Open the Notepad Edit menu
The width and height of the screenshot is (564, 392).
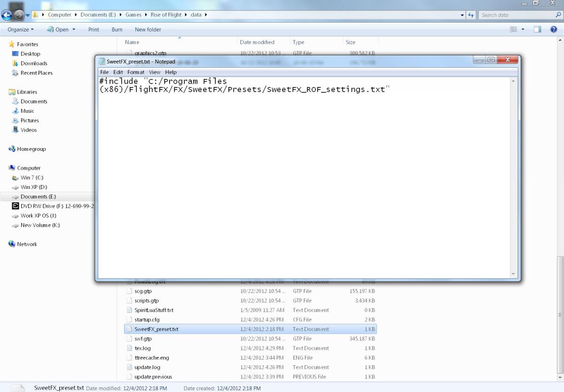[118, 72]
